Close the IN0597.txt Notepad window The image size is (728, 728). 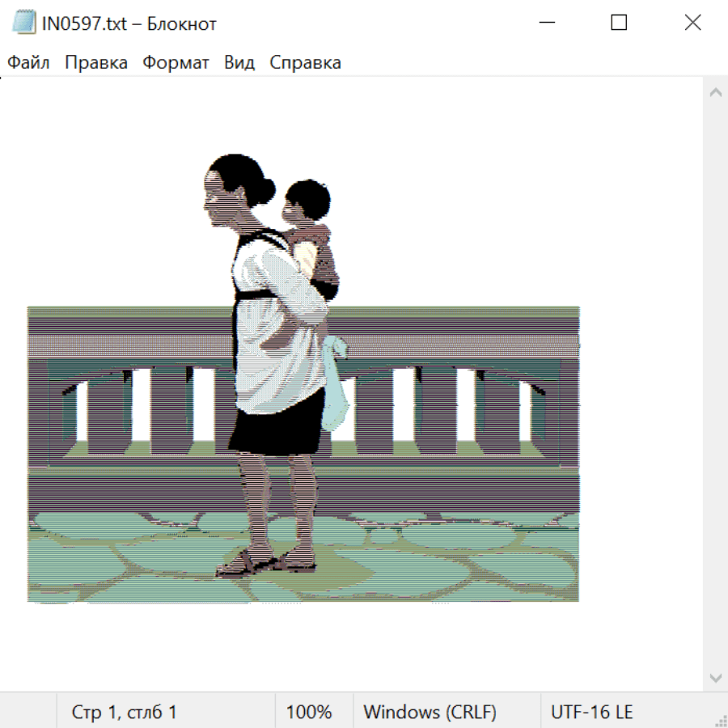coord(692,23)
